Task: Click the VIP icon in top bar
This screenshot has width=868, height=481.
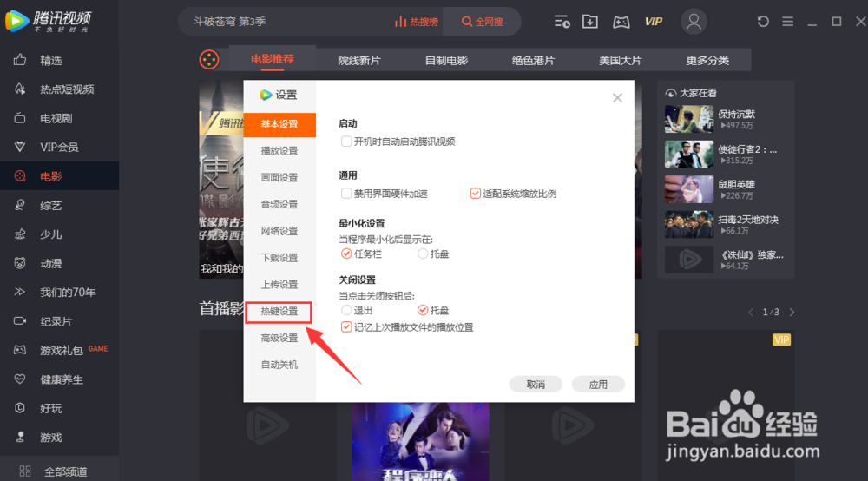Action: 654,22
